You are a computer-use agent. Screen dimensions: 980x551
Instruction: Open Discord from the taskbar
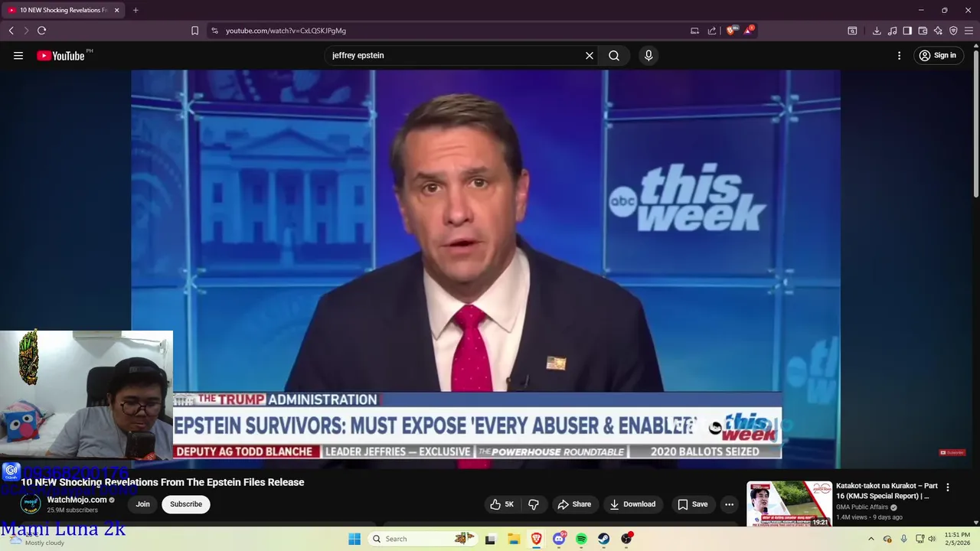coord(559,539)
